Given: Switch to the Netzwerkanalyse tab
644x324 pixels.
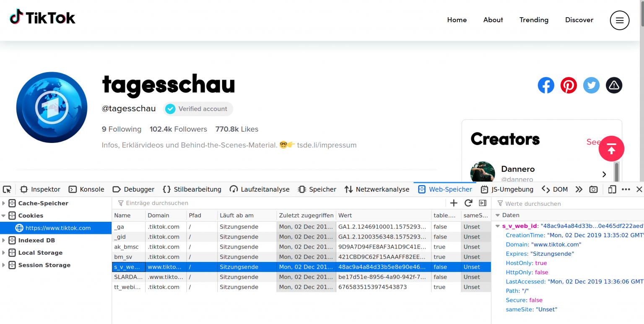Looking at the screenshot, I should tap(377, 189).
